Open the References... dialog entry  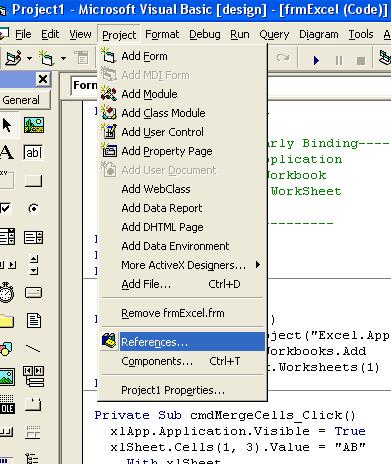tap(182, 342)
